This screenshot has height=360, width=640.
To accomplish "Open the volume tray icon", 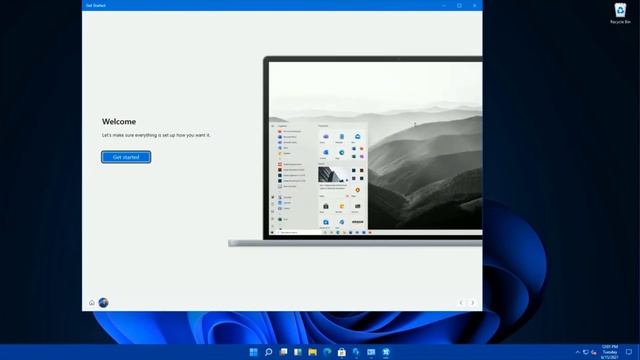I will 594,352.
